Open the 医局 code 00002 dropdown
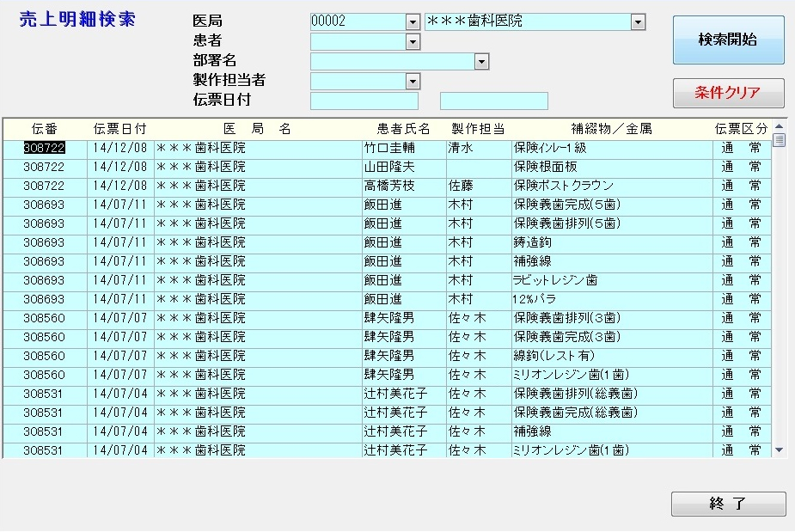Screen dimensions: 795x532 pyautogui.click(x=413, y=21)
